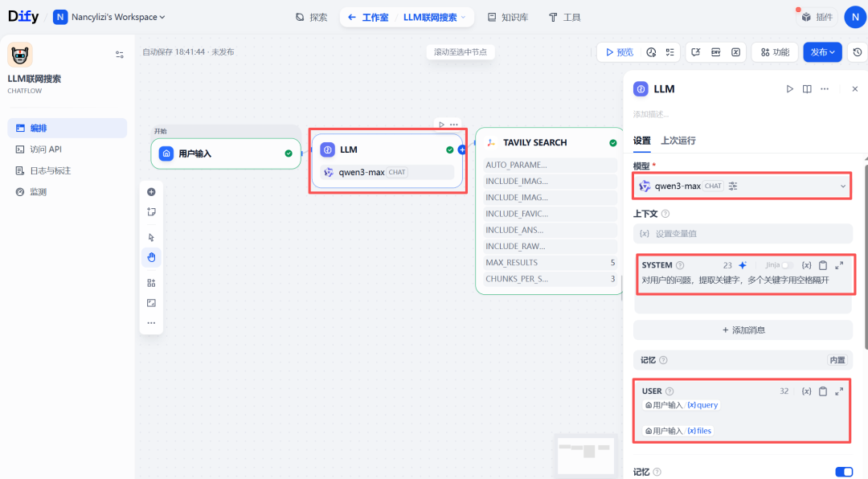Close the LLM settings panel
The image size is (868, 479).
854,88
